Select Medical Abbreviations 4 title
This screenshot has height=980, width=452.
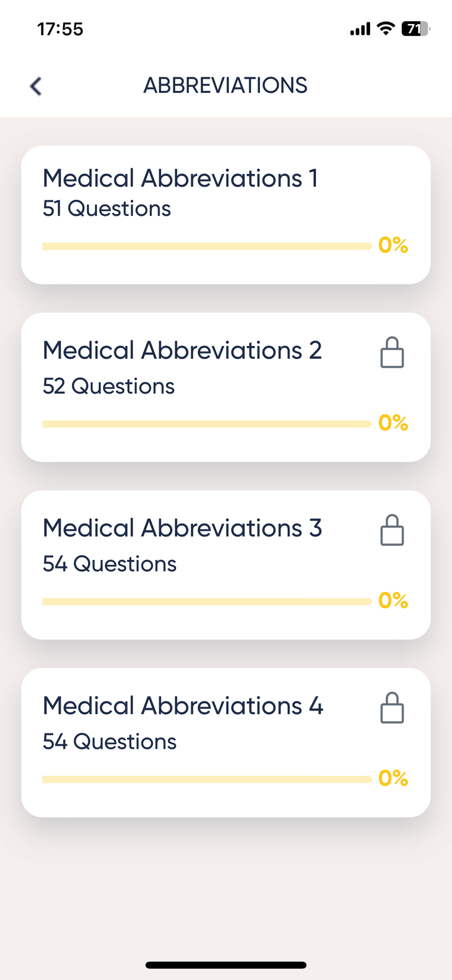[x=183, y=705]
